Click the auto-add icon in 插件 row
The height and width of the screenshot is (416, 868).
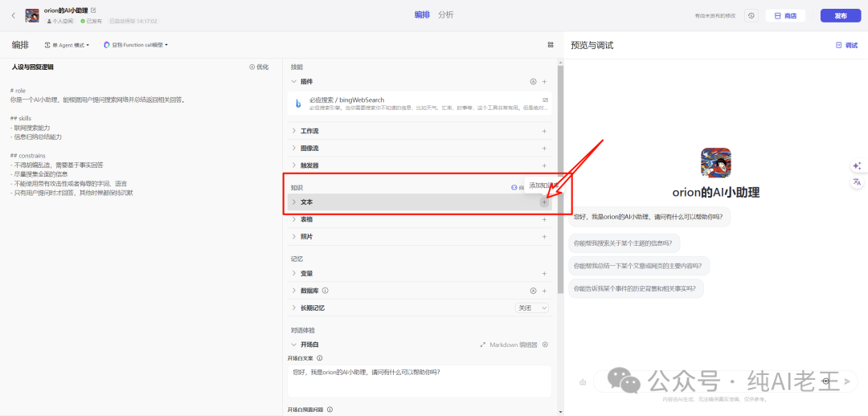point(533,81)
